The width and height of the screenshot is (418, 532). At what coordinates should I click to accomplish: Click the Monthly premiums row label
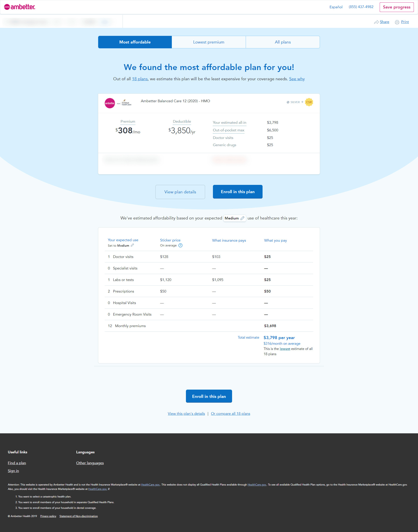coord(130,326)
